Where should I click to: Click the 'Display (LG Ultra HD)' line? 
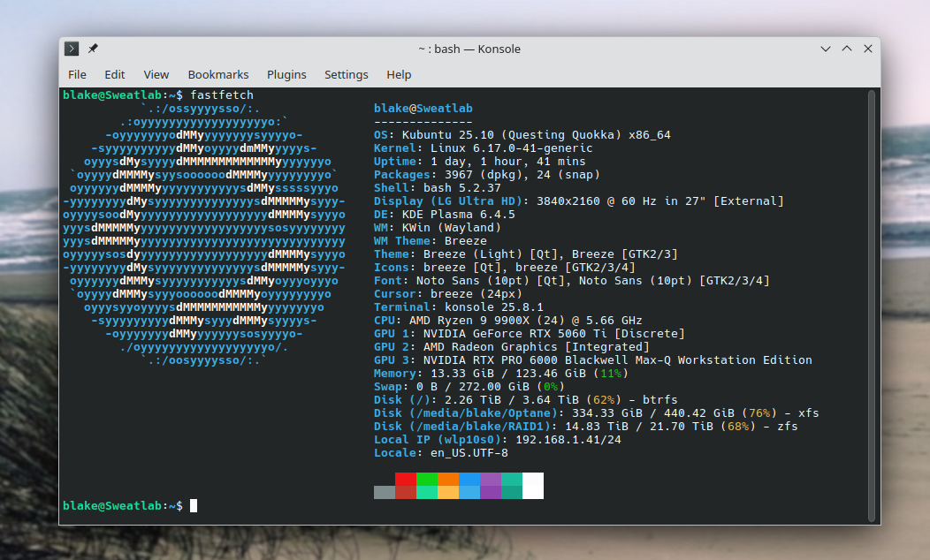tap(578, 201)
